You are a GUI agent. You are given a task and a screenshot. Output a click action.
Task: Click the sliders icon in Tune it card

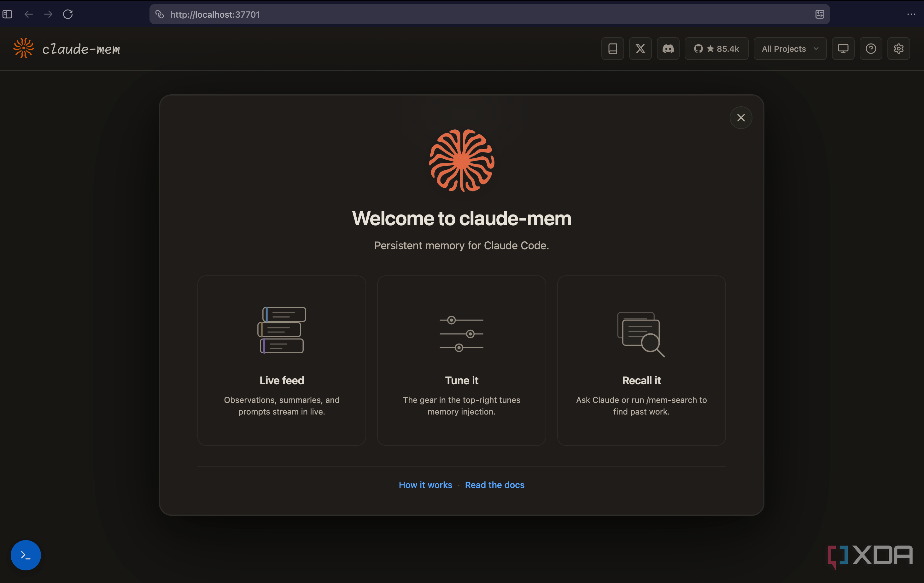461,333
